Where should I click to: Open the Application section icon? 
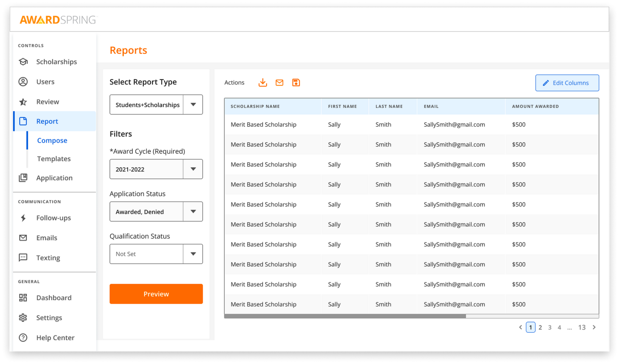pyautogui.click(x=23, y=178)
